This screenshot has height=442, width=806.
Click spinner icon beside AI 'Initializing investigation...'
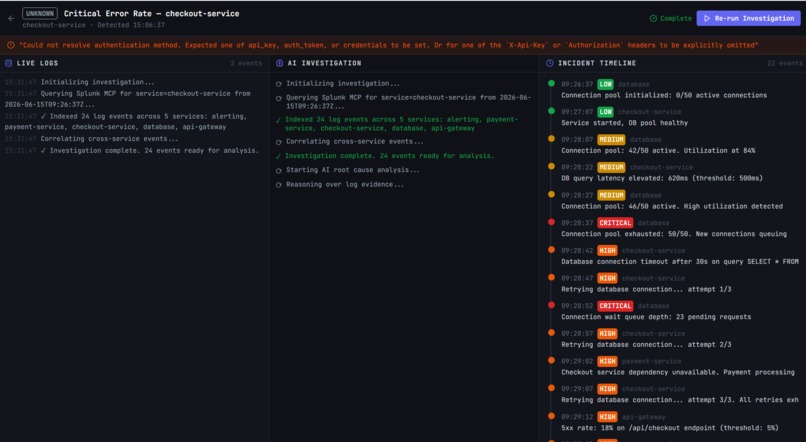[x=279, y=84]
